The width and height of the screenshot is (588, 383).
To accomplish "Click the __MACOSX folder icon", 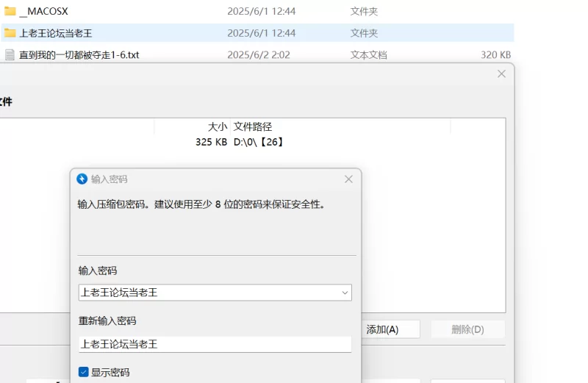I will (10, 11).
